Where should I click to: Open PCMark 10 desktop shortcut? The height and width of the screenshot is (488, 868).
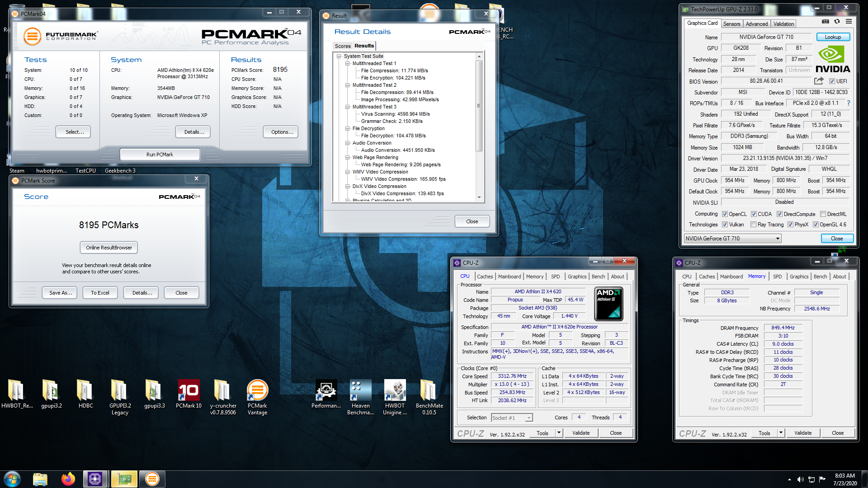189,394
